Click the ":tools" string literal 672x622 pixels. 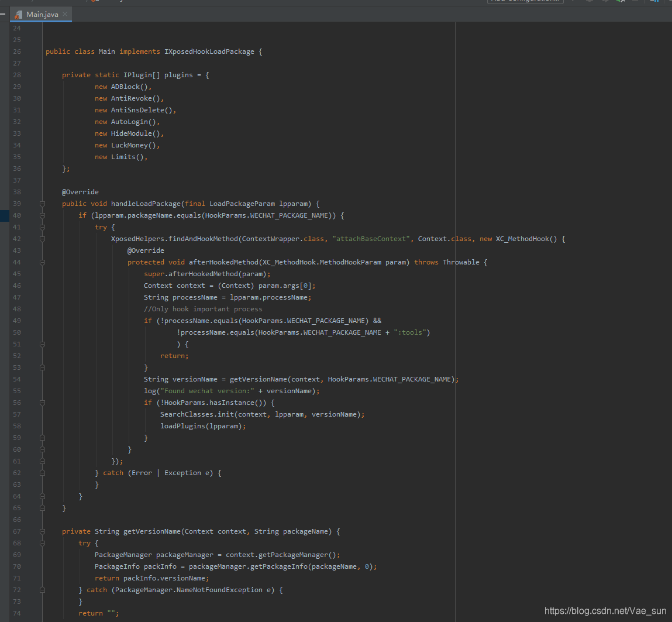click(x=410, y=332)
